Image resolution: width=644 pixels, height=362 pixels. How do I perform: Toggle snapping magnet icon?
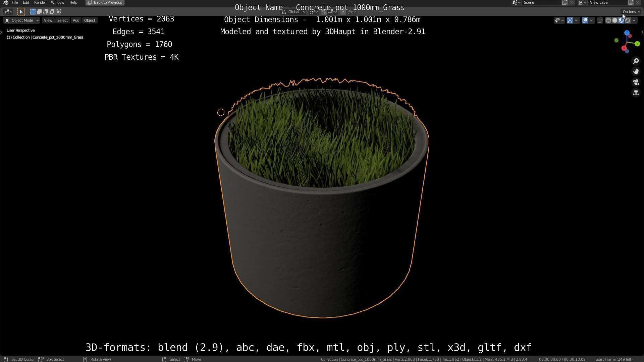click(x=324, y=12)
